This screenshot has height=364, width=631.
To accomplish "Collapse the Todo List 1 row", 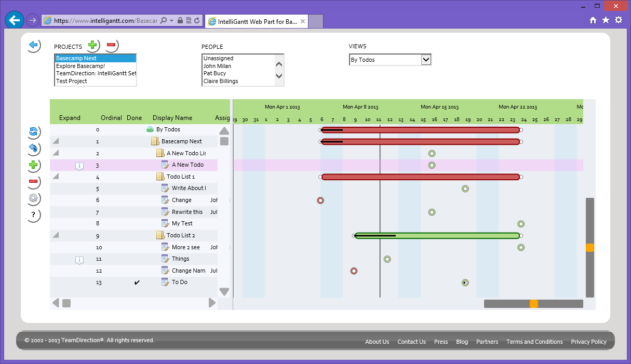I will click(56, 177).
